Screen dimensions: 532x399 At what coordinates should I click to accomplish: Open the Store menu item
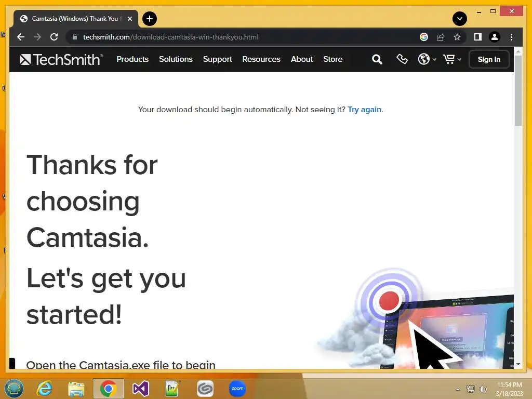333,59
